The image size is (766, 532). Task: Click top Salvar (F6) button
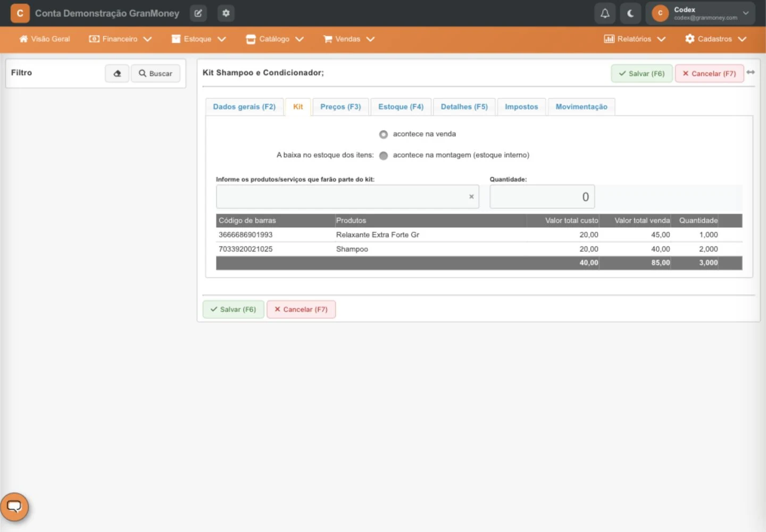642,73
